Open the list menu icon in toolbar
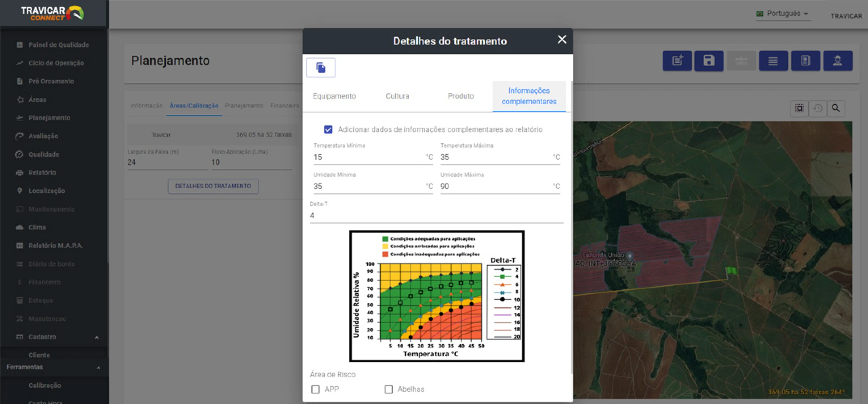Viewport: 868px width, 404px height. (773, 61)
